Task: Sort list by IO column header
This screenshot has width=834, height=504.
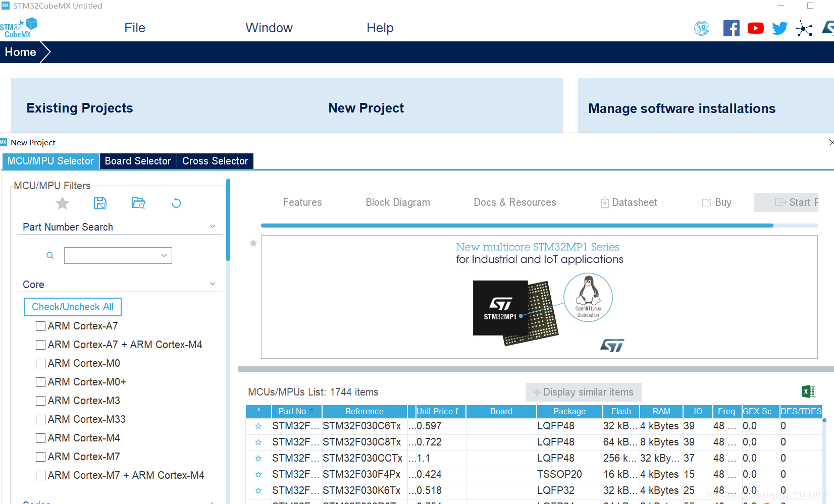Action: [x=698, y=411]
